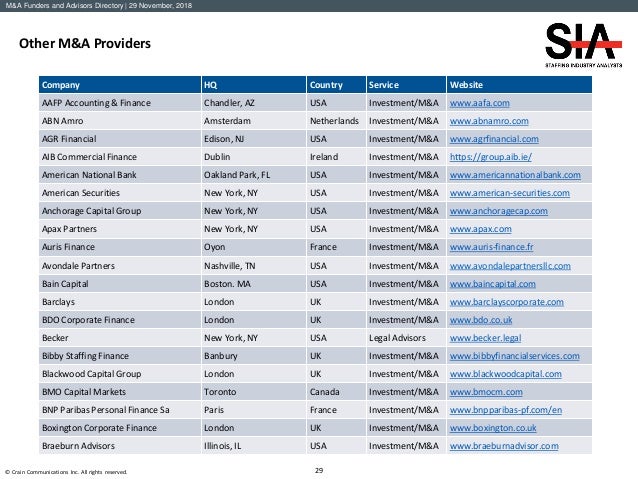Select the 'Avondale Partners' cell
Viewport: 638px width, 479px height.
[x=120, y=266]
